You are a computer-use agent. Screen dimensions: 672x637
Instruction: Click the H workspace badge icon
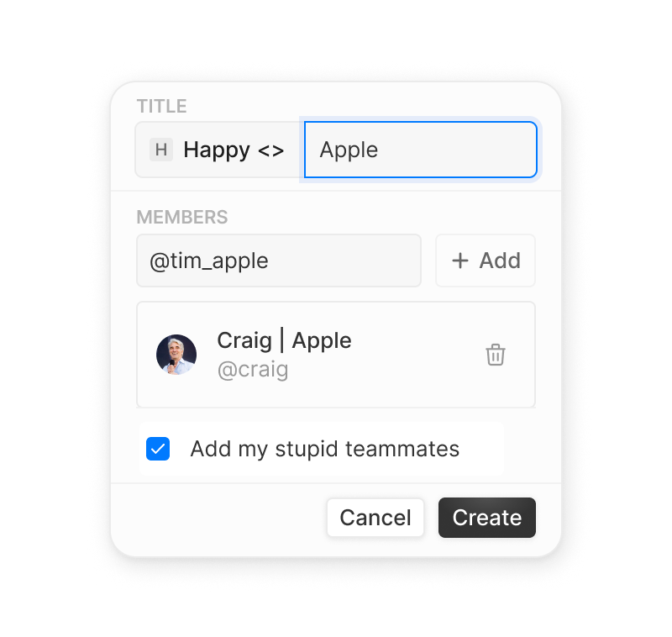(161, 150)
